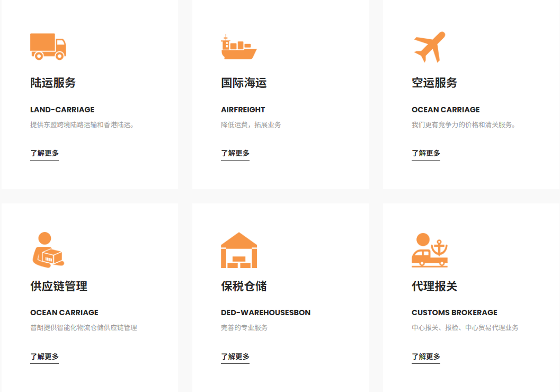This screenshot has height=392, width=560.
Task: Open the 了解更多 link under 空运服务
Action: point(426,153)
